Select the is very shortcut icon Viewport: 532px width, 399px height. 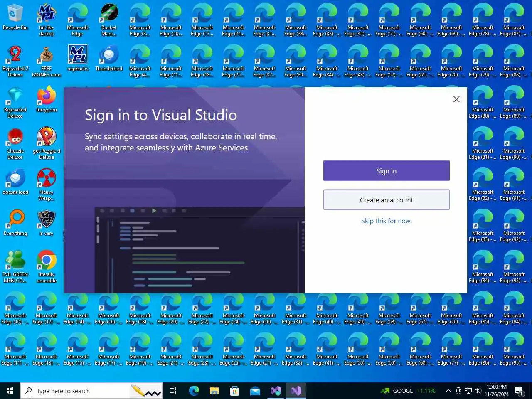[x=47, y=223]
